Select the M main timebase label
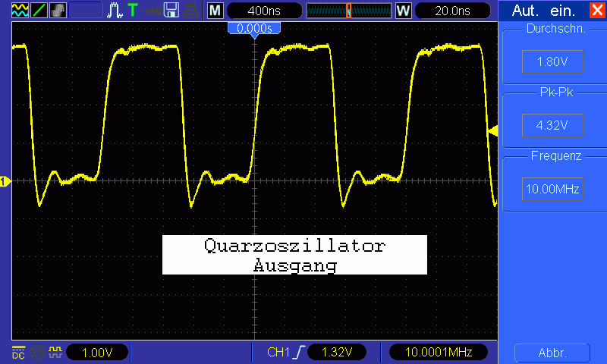Image resolution: width=607 pixels, height=364 pixels. tap(215, 11)
